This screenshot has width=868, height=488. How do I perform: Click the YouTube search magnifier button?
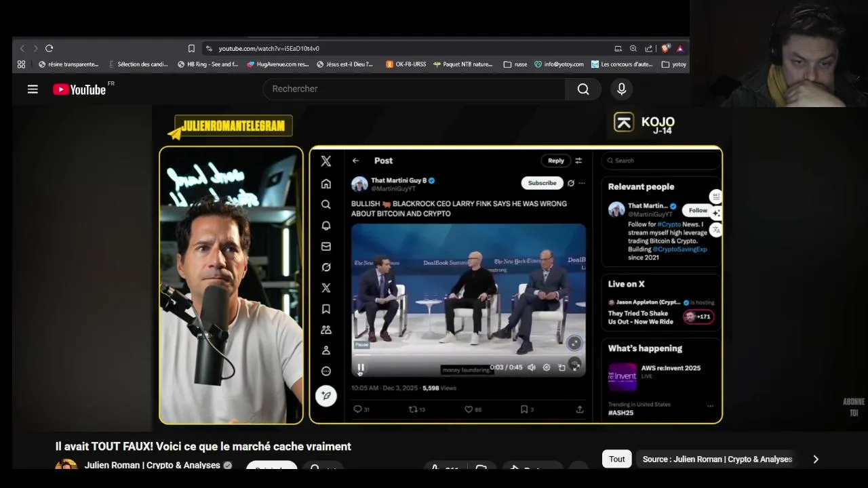point(583,89)
